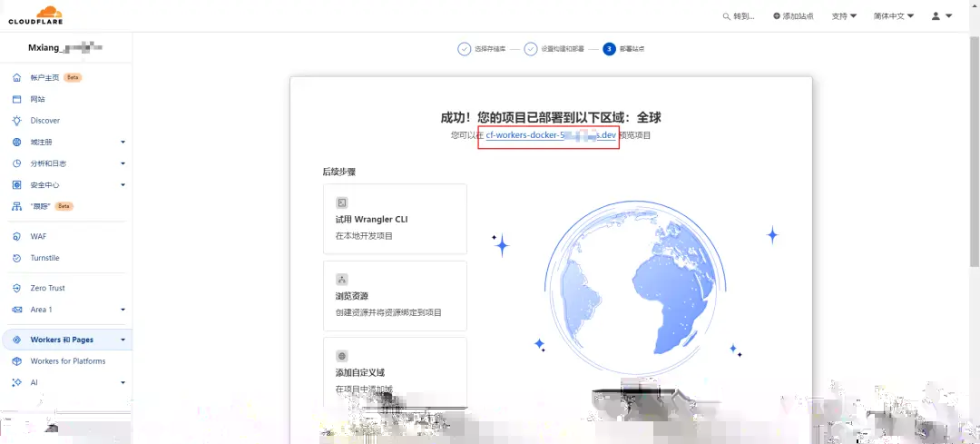Image resolution: width=980 pixels, height=444 pixels.
Task: Click the WAF icon in sidebar
Action: (x=17, y=236)
